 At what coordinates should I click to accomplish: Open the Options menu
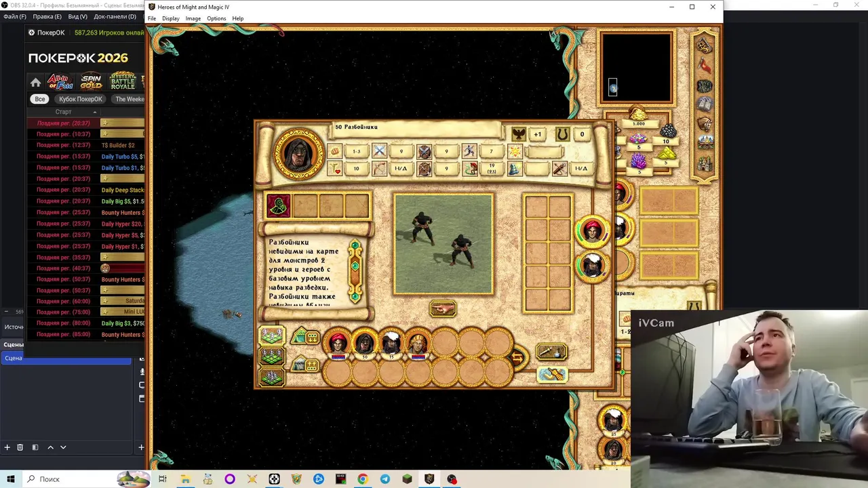click(x=216, y=18)
